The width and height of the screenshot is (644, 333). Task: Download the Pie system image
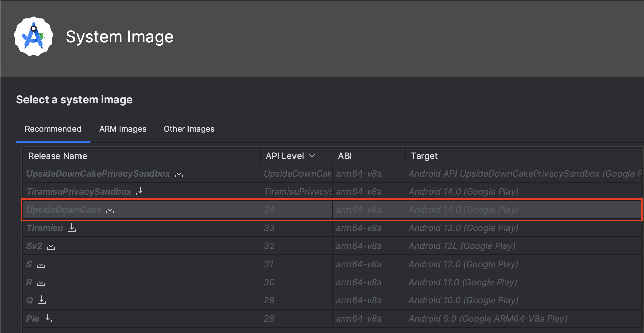coord(48,318)
